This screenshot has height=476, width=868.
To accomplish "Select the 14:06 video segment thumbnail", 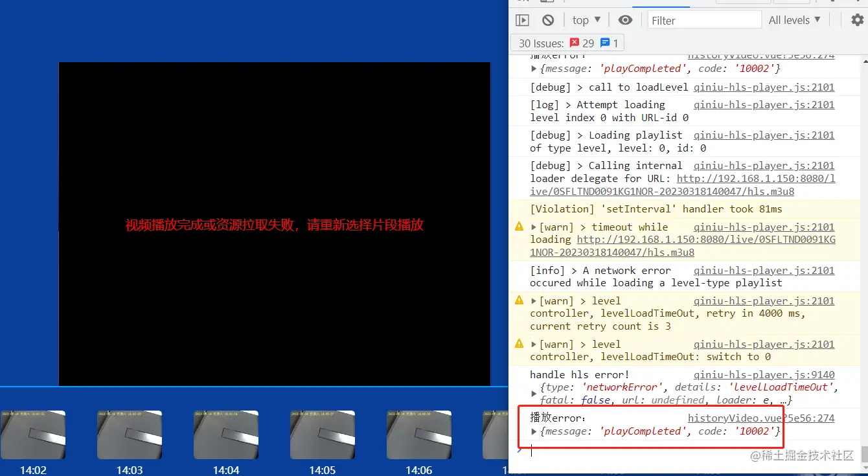I will (419, 435).
